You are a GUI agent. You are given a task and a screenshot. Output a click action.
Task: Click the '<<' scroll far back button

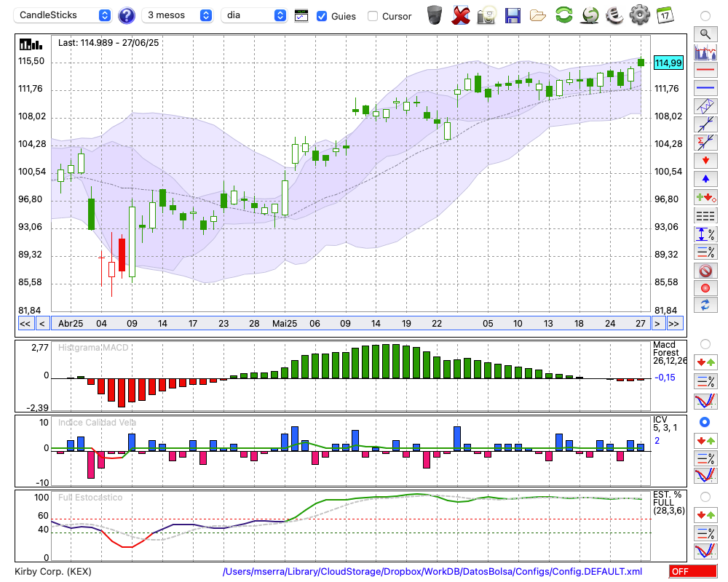point(25,324)
